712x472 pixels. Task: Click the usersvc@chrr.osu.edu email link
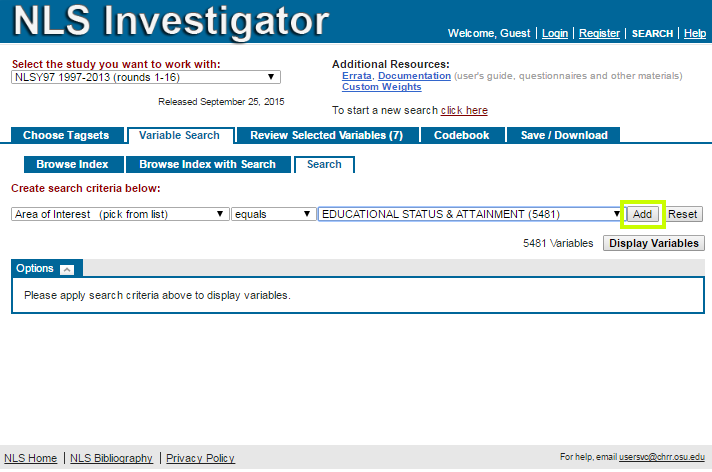pos(662,457)
